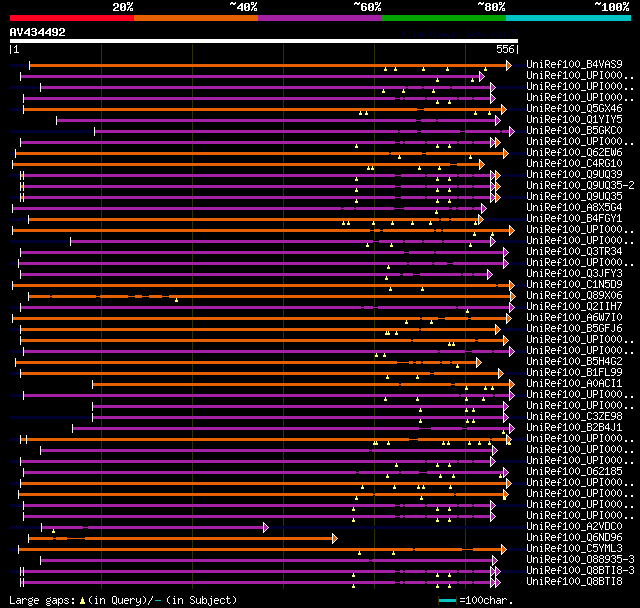Click the purple arrowhead ending the Q1YIY5 alignment

[498, 120]
